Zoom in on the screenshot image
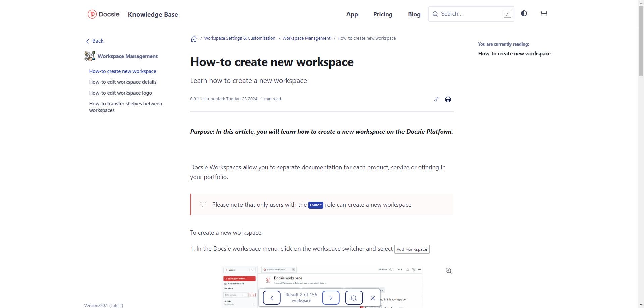The image size is (644, 308). point(448,271)
